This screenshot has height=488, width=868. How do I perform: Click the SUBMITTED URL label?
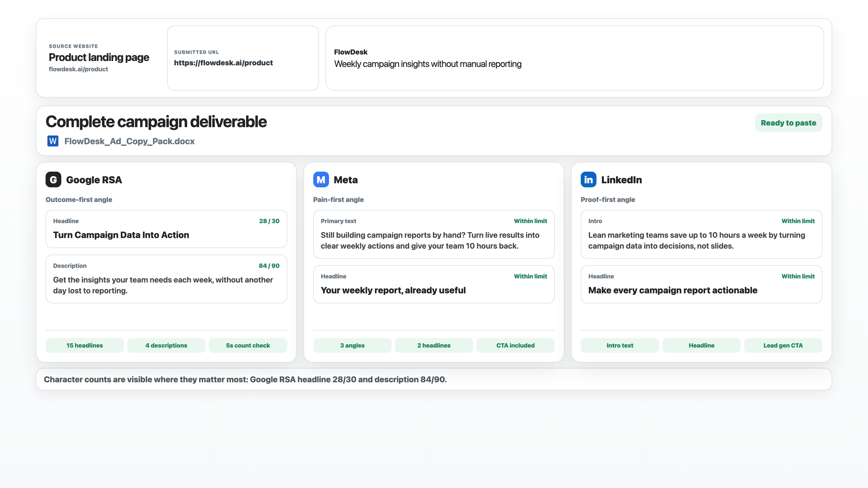196,52
